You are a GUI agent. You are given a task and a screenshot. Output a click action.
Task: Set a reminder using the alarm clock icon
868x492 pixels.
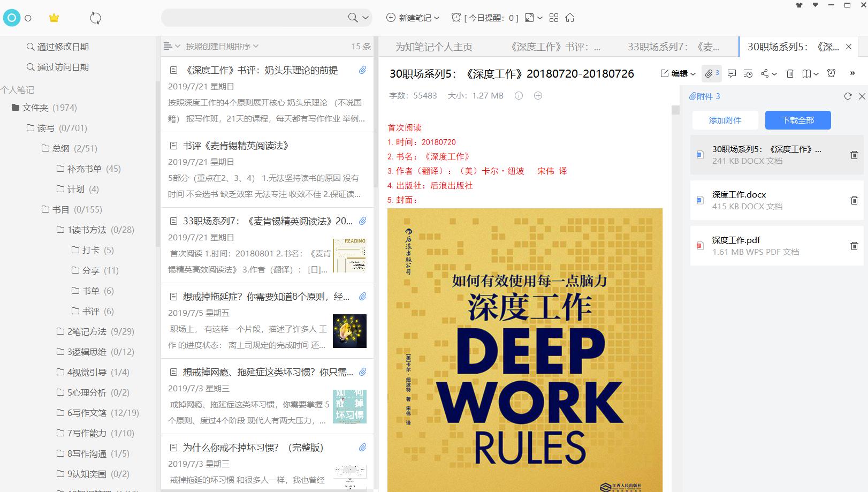tap(830, 74)
